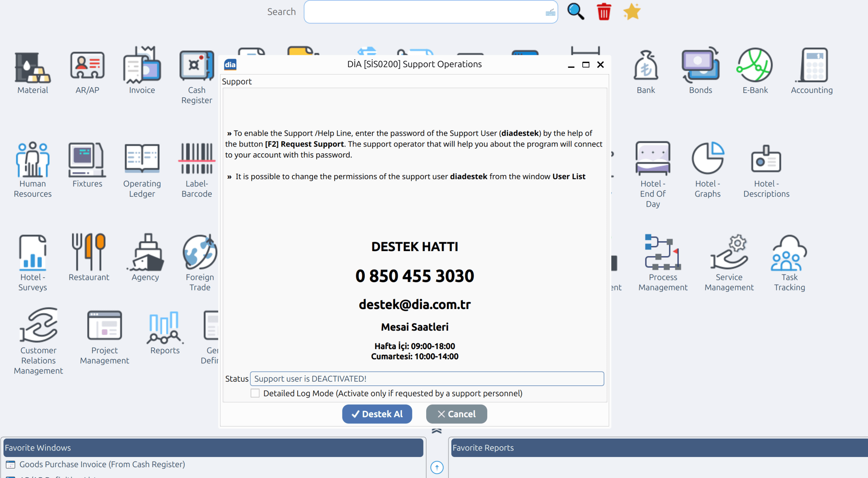868x478 pixels.
Task: Click the 'Cumartesi: 10:00-14:00' text
Action: 415,356
